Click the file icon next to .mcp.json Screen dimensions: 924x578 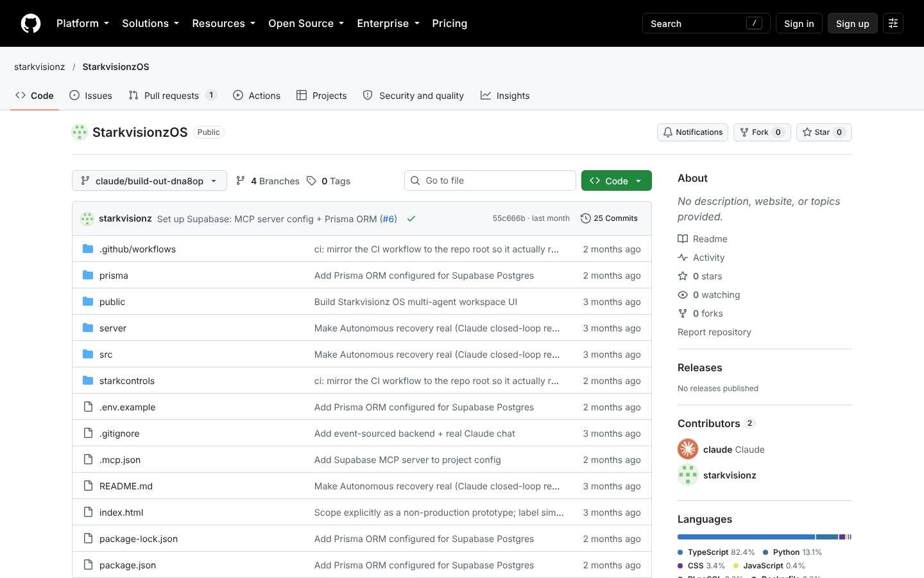pyautogui.click(x=88, y=460)
